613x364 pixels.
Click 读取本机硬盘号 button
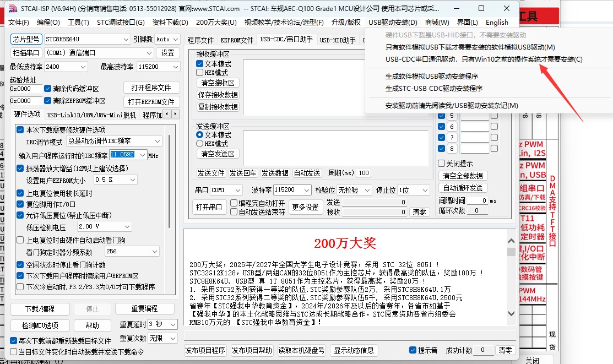[301, 350]
